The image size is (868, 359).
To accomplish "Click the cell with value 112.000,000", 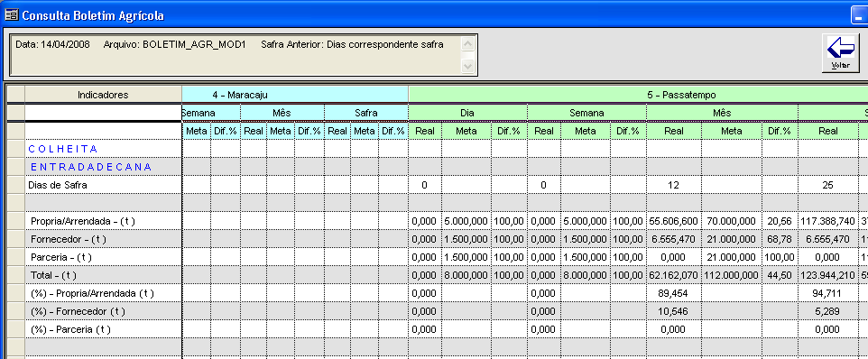I will click(731, 275).
